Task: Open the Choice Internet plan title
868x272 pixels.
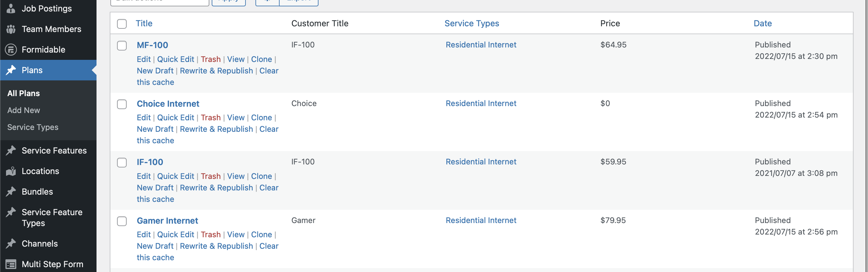Action: point(168,104)
